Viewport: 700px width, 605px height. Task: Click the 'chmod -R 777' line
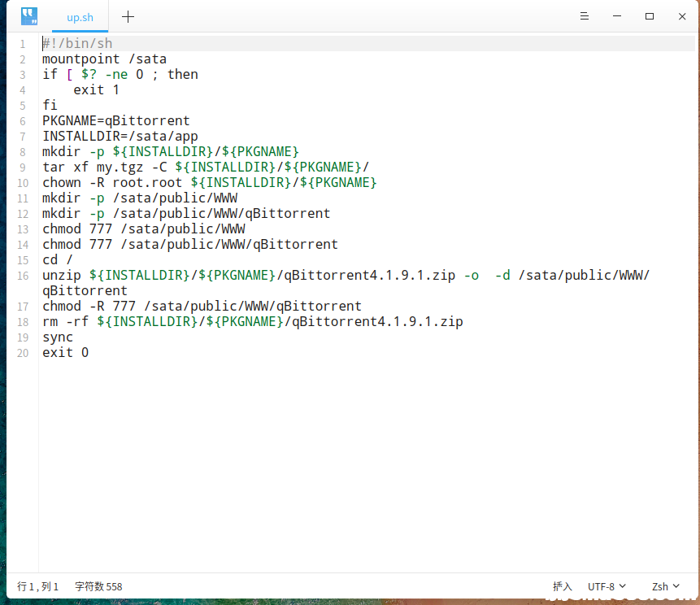[202, 306]
